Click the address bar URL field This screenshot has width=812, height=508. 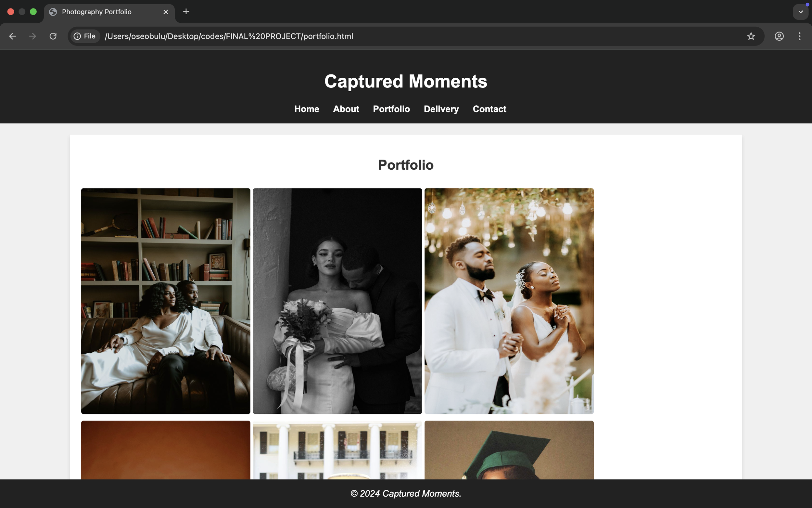pyautogui.click(x=403, y=36)
